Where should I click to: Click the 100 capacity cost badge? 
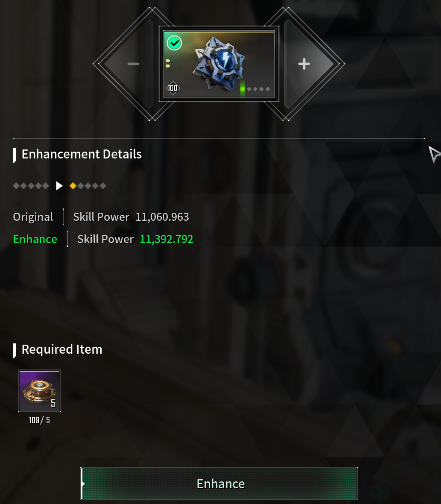click(x=172, y=88)
